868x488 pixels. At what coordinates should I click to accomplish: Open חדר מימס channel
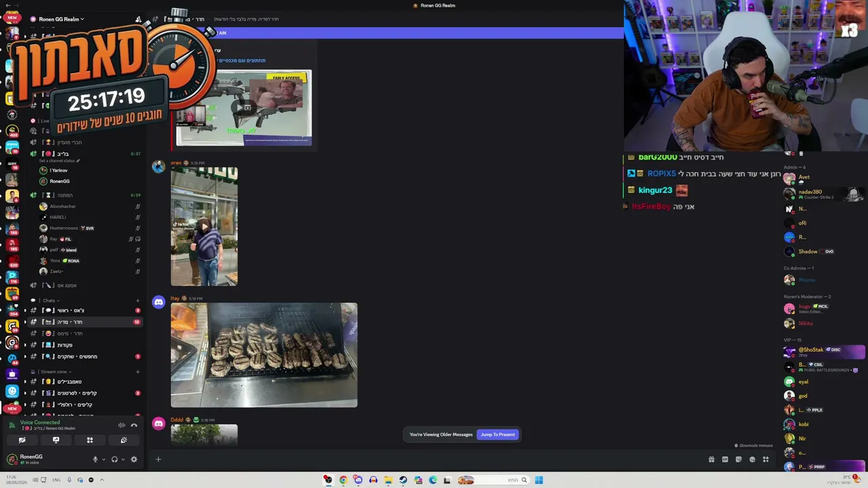pyautogui.click(x=85, y=333)
